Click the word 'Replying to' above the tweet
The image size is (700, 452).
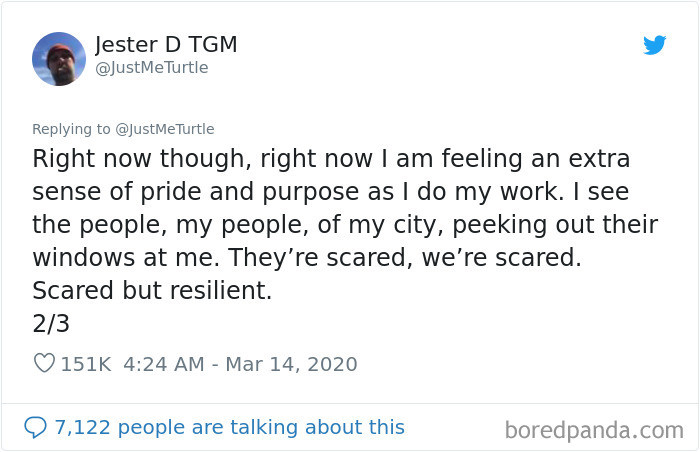click(71, 129)
